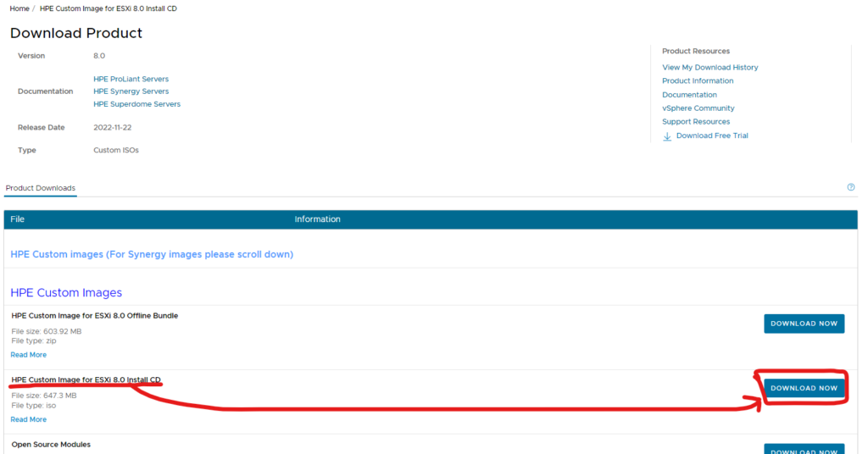Expand Read More for the Offline Bundle
This screenshot has width=868, height=454.
[x=29, y=355]
